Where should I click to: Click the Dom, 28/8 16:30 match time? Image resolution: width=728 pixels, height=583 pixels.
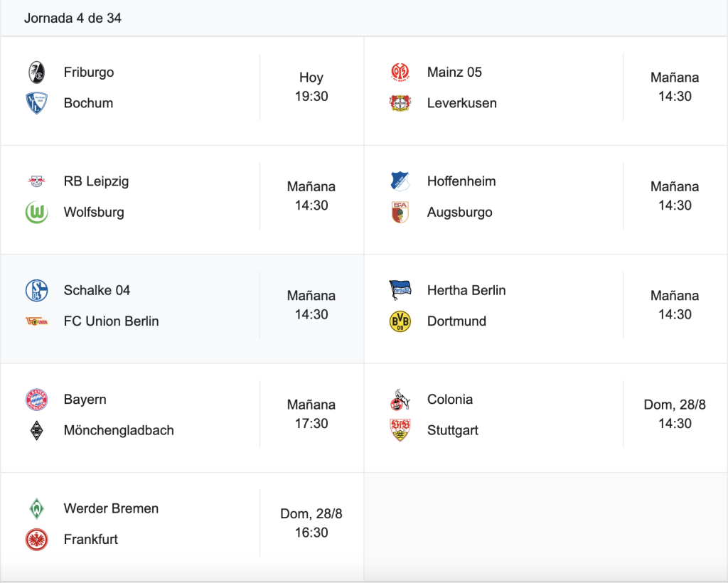pos(311,523)
